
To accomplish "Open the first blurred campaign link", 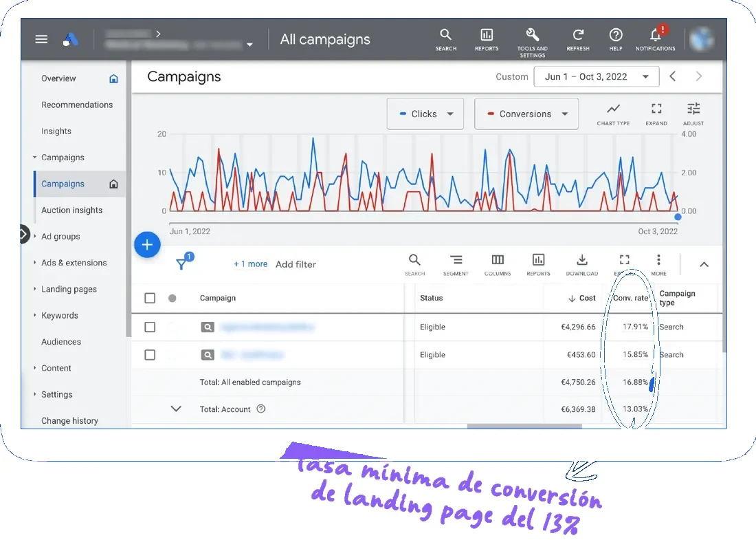I will coord(267,327).
